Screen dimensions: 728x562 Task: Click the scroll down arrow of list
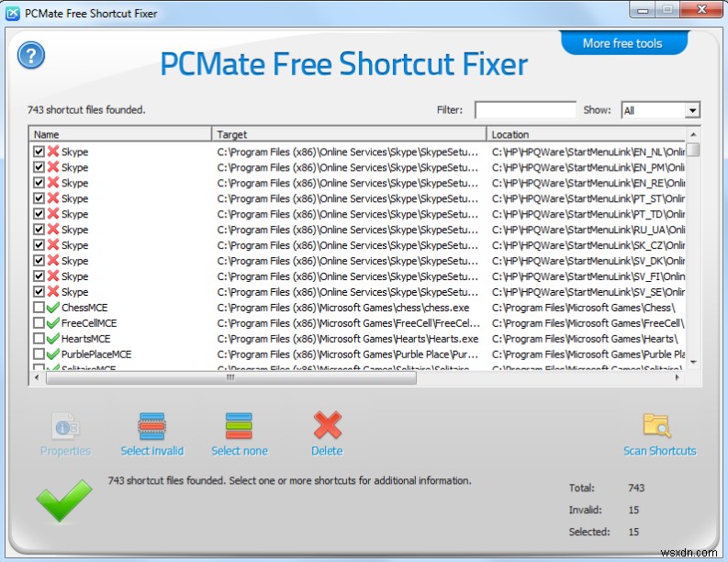coord(693,362)
